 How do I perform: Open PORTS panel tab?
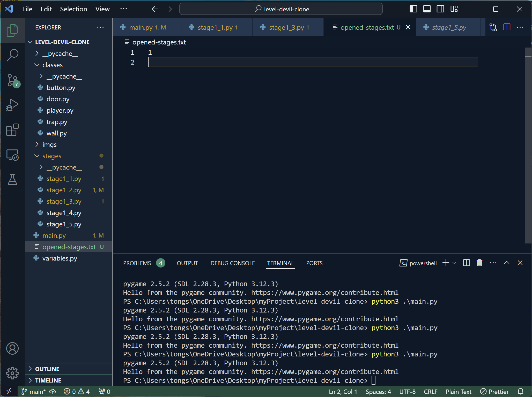tap(314, 263)
